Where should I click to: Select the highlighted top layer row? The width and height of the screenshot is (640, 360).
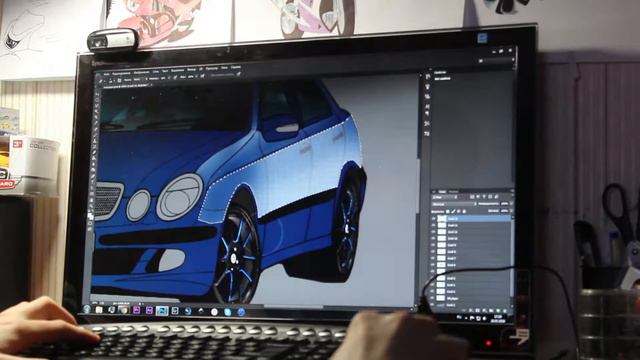[x=471, y=219]
